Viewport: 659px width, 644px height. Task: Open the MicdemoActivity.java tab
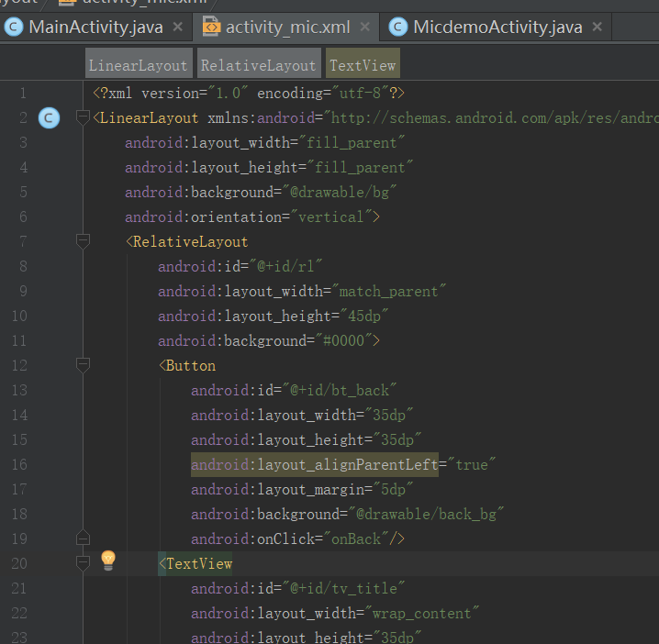tap(497, 28)
